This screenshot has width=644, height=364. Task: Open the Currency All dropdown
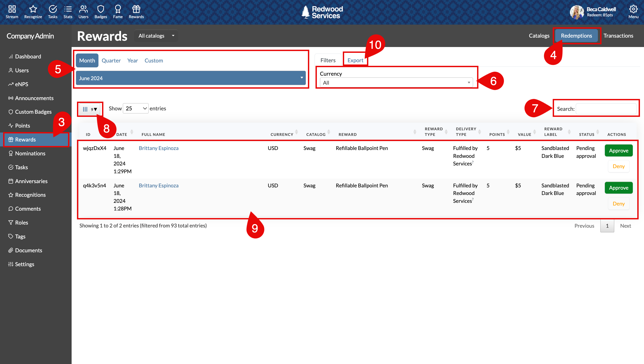tap(396, 83)
